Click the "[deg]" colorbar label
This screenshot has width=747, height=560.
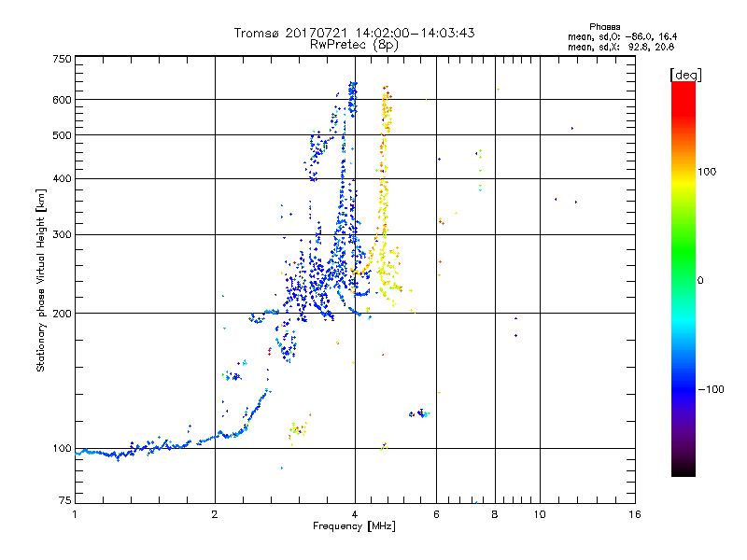click(685, 75)
